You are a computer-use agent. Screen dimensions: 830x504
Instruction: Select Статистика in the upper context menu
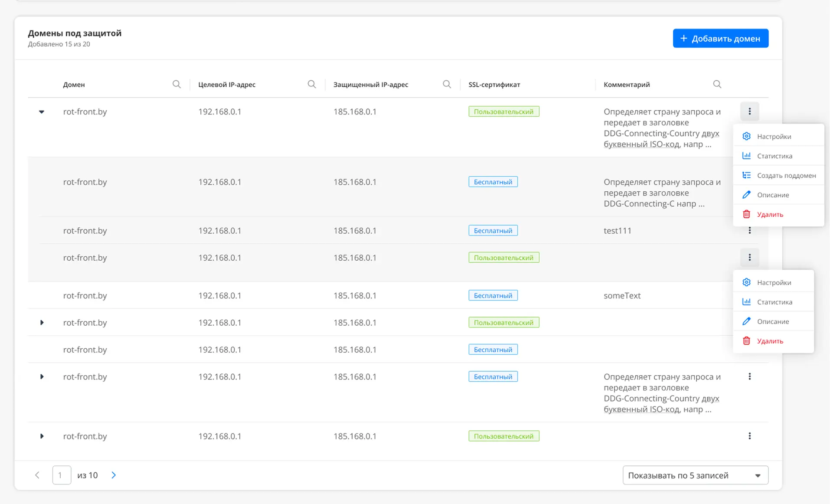coord(778,156)
